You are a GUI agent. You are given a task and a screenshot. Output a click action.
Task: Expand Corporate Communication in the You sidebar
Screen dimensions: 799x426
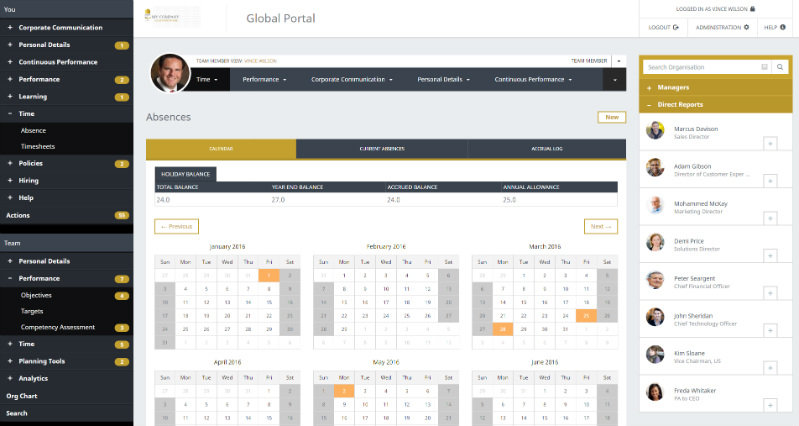click(66, 28)
